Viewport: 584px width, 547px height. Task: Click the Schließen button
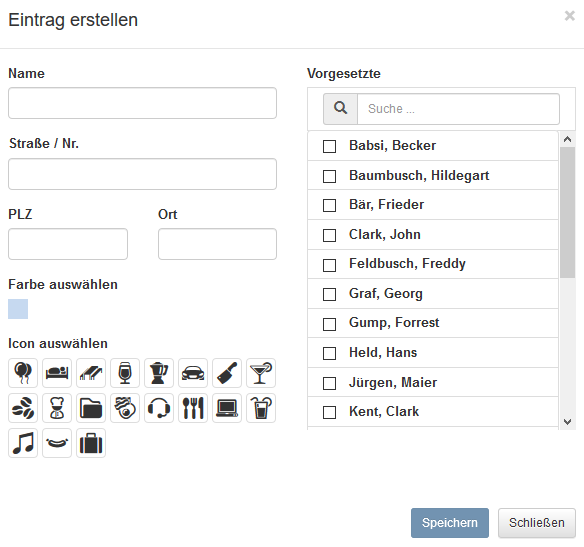[537, 523]
